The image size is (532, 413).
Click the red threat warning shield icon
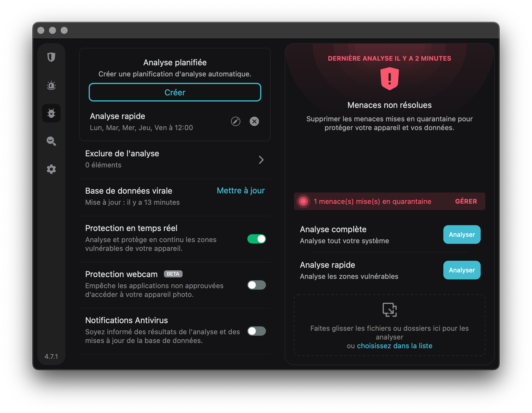(390, 79)
